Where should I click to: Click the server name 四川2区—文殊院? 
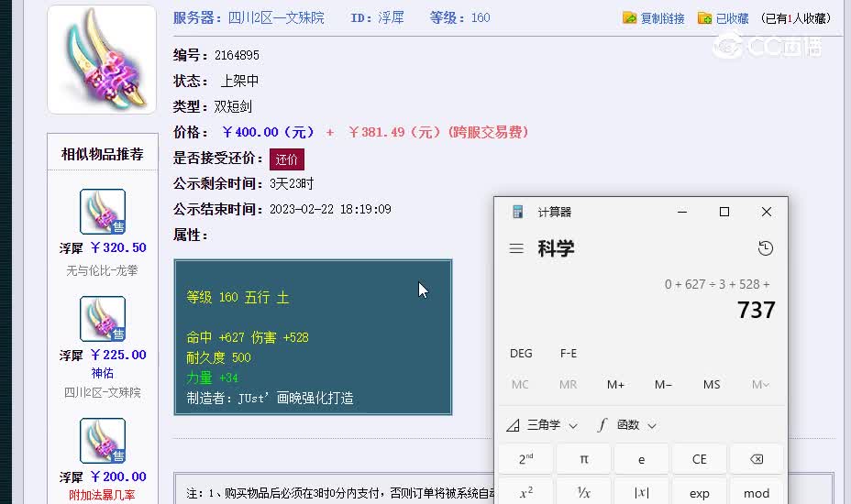point(276,18)
